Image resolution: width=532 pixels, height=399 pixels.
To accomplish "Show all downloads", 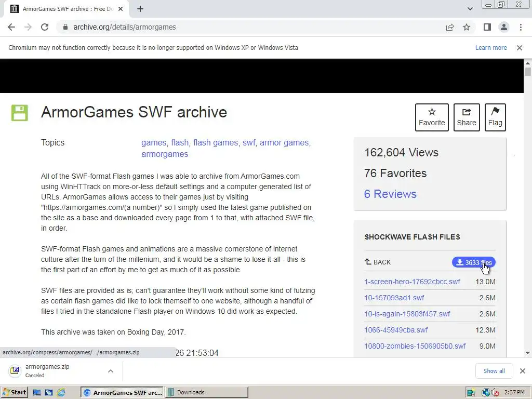I will 494,371.
